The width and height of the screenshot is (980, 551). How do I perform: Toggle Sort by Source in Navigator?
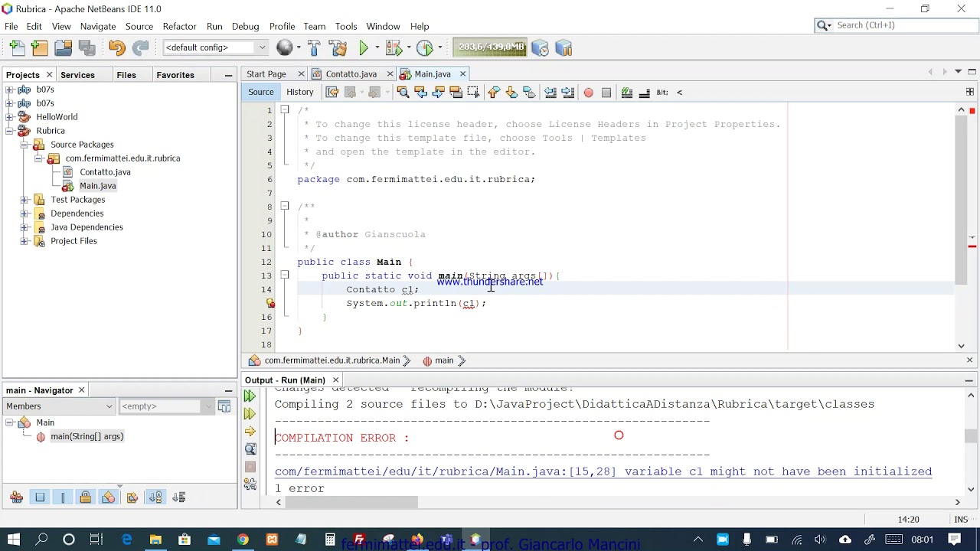coord(178,497)
